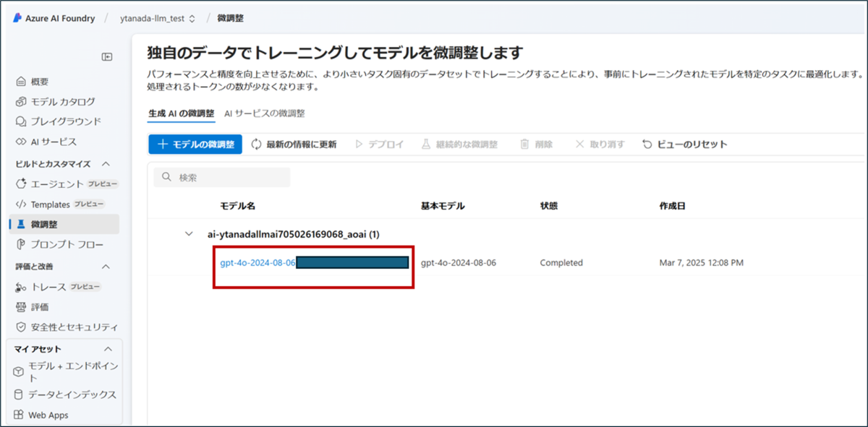Image resolution: width=868 pixels, height=427 pixels.
Task: Sort by 作成日 column header
Action: coord(672,206)
